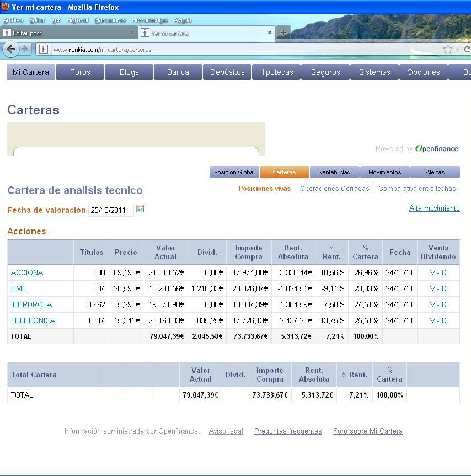Reload the page with refresh icon
The width and height of the screenshot is (471, 476).
point(467,49)
